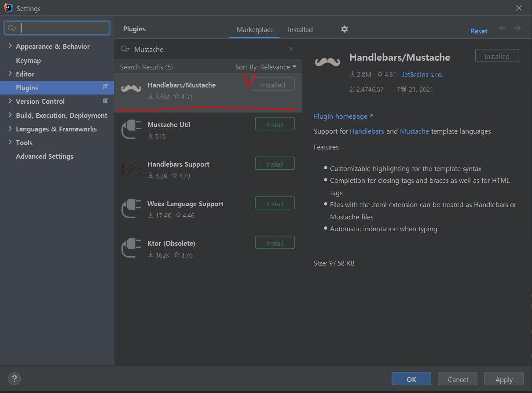The height and width of the screenshot is (393, 532).
Task: Click the Handlebars Support plugin icon
Action: 131,169
